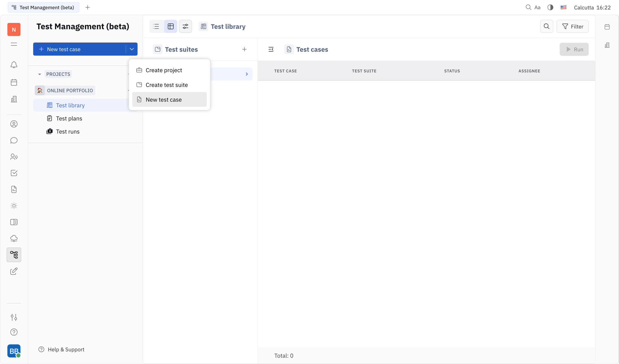Open the chat bubble icon
This screenshot has height=364, width=619.
point(14,140)
